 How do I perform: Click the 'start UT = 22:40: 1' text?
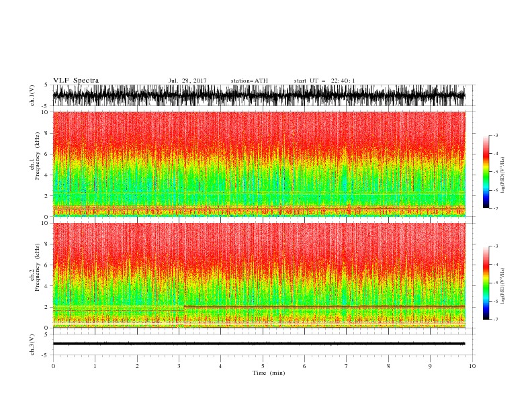pyautogui.click(x=324, y=81)
